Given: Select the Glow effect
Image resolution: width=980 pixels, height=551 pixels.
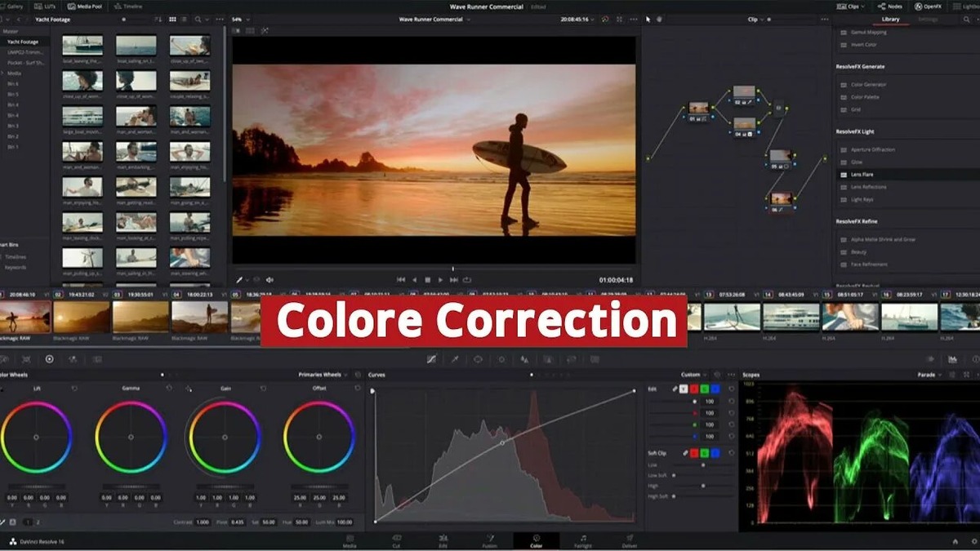Looking at the screenshot, I should pyautogui.click(x=857, y=162).
